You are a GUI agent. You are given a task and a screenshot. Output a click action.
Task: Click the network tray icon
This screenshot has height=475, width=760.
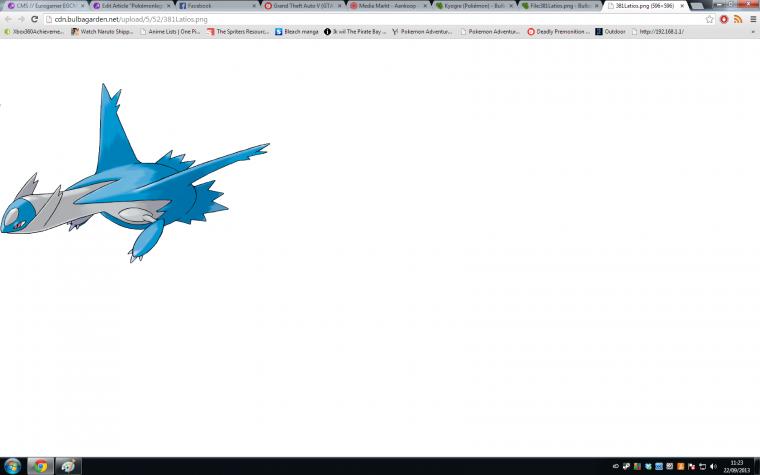[703, 466]
